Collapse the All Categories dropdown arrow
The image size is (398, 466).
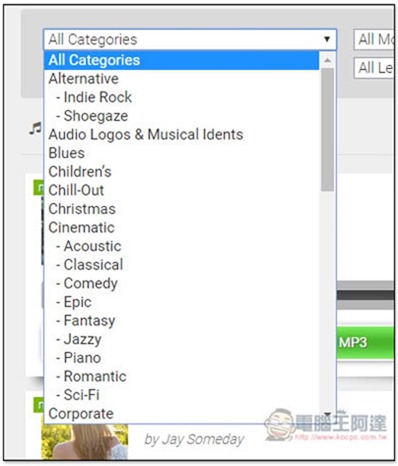click(x=327, y=39)
